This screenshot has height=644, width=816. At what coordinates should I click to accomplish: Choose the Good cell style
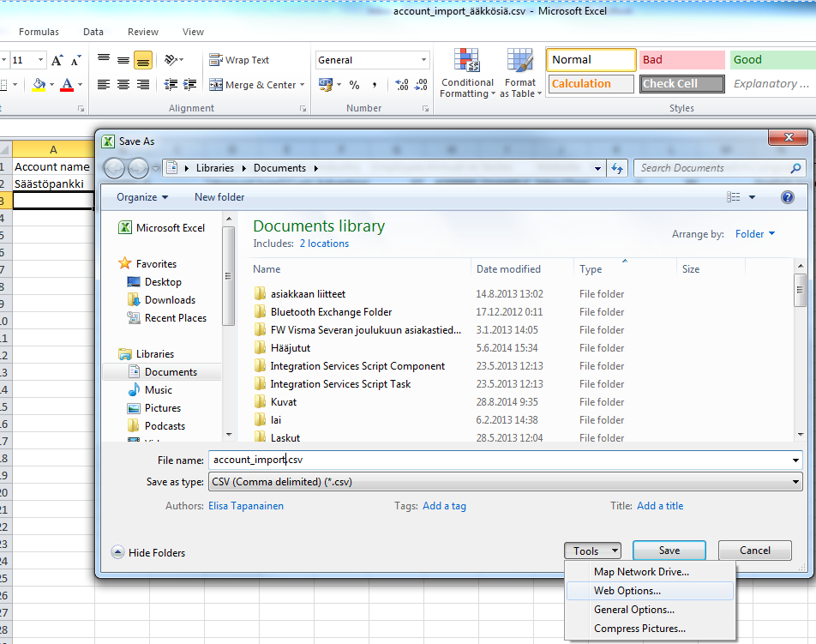772,60
